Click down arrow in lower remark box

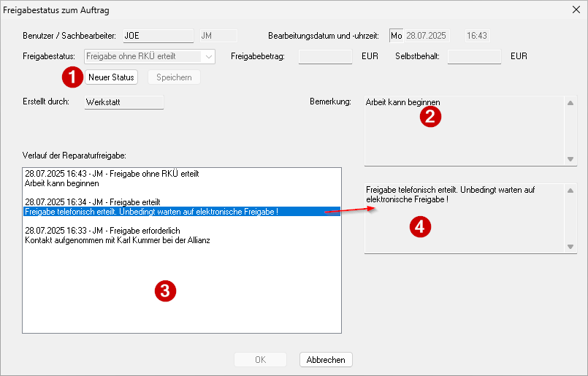(x=570, y=247)
